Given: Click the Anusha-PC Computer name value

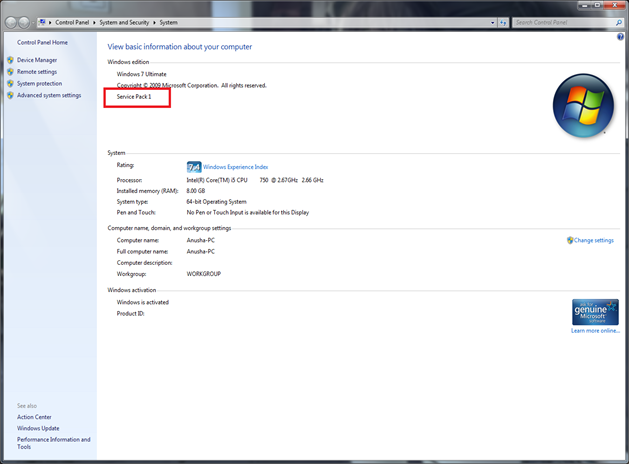Looking at the screenshot, I should point(201,240).
